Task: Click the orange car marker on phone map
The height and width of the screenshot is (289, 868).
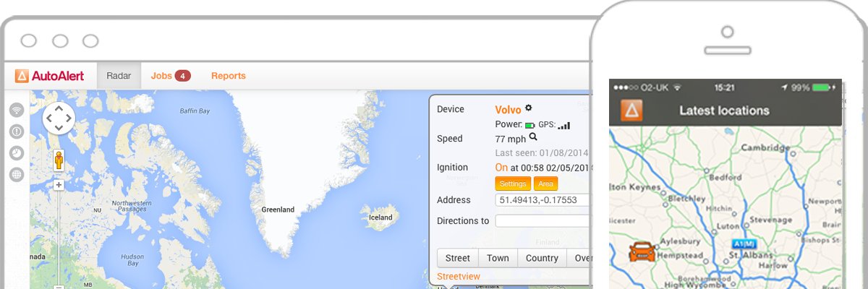Action: point(642,252)
